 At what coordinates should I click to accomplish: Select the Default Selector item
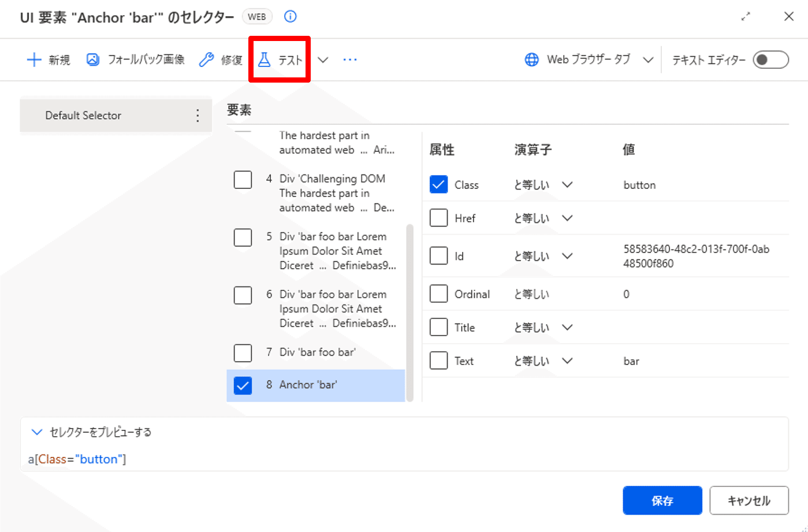coord(116,116)
